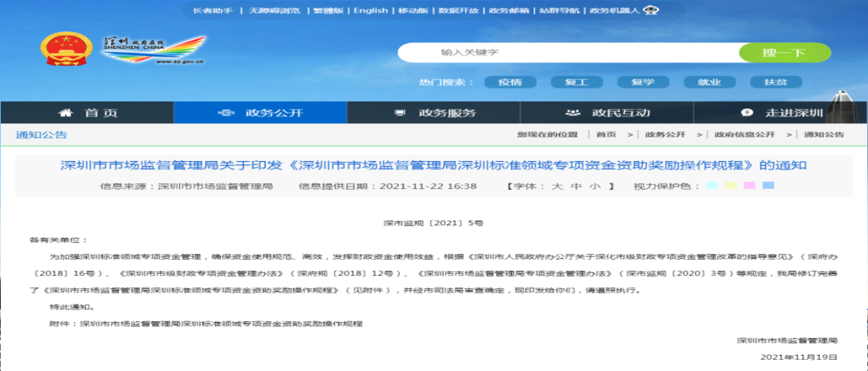Viewport: 868px width, 371px height.
Task: Set font size to 小 (small)
Action: click(595, 186)
